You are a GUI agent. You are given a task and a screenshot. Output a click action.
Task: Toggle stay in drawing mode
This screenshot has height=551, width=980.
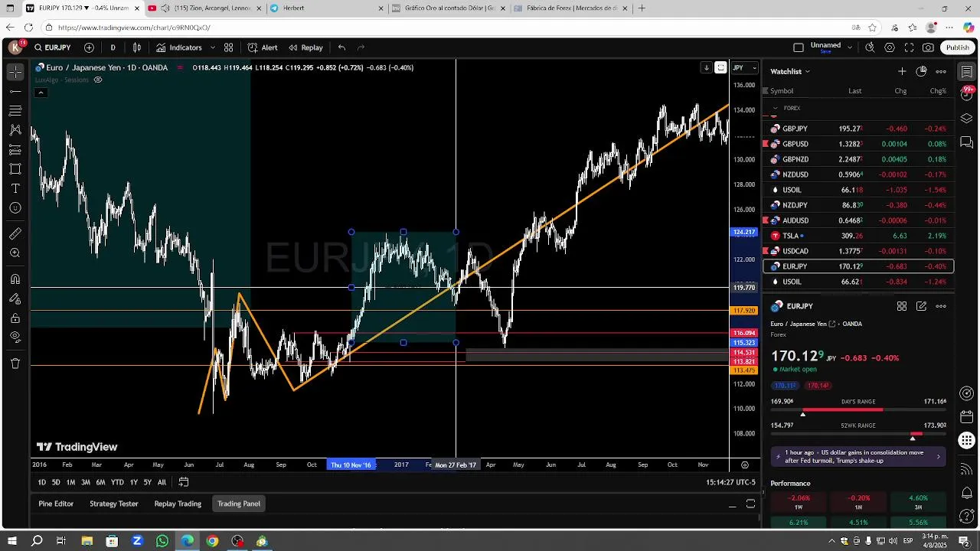[x=15, y=298]
